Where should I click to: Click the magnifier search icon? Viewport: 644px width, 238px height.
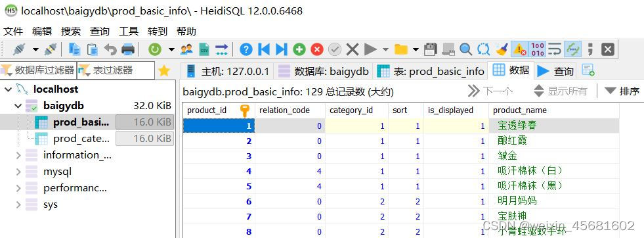(x=465, y=50)
